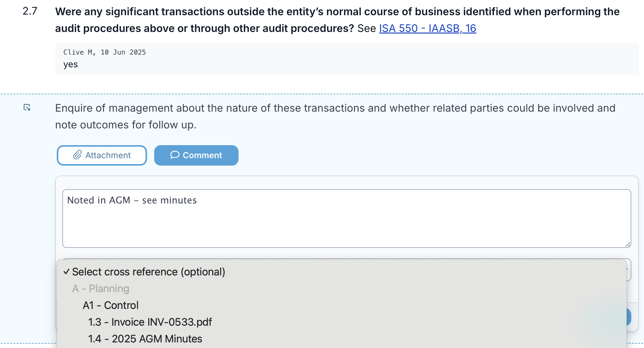Click the checkmark beside Select cross reference
The image size is (644, 348).
pyautogui.click(x=66, y=272)
